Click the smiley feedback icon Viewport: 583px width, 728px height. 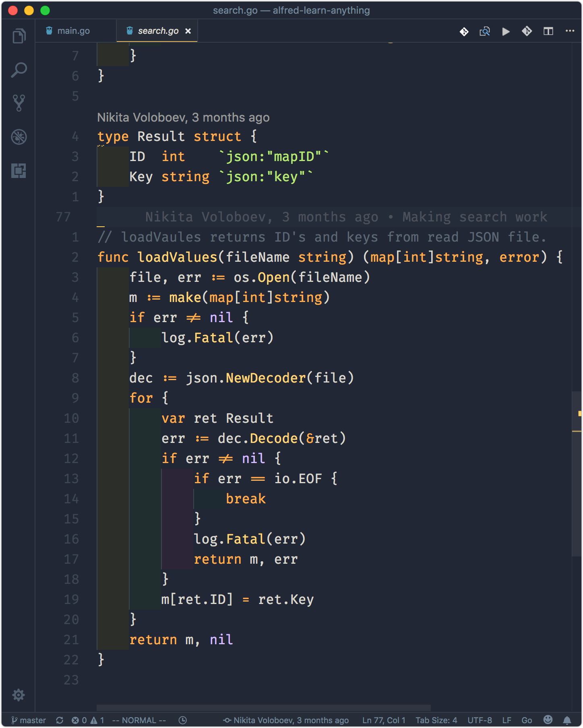pos(548,720)
